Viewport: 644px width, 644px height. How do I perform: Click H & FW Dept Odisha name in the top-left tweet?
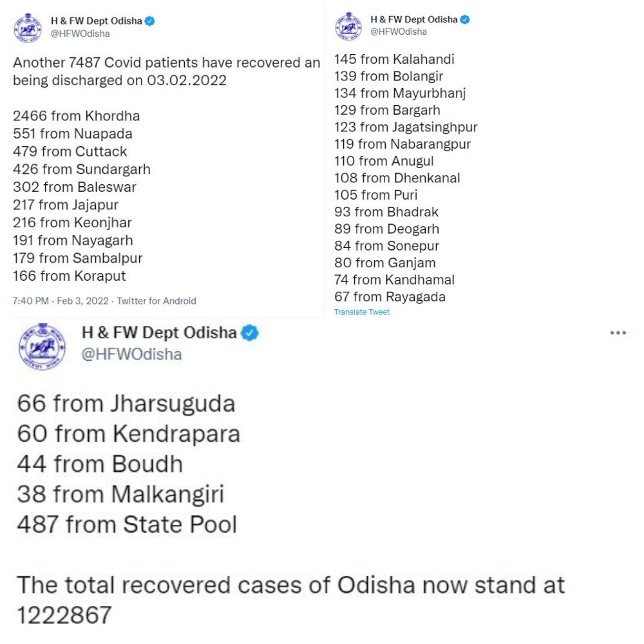(97, 21)
